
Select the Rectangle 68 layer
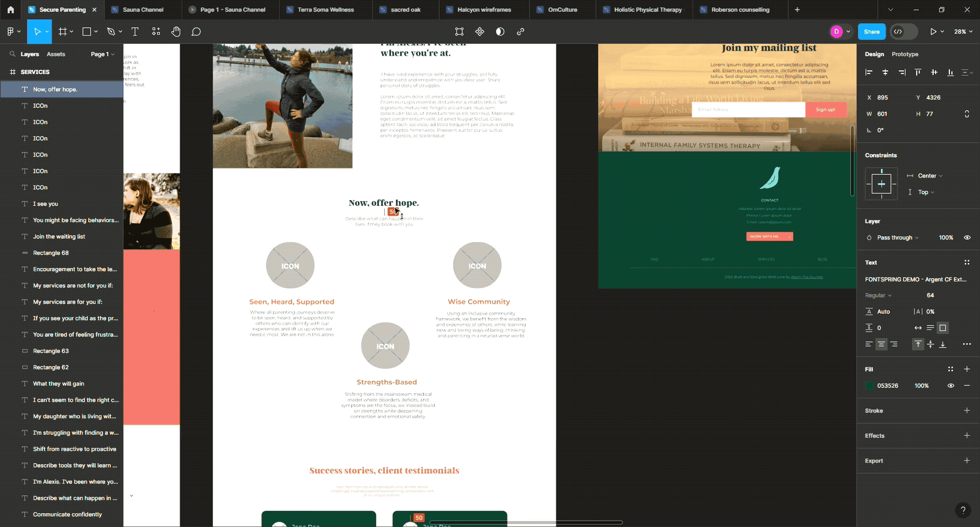point(51,253)
